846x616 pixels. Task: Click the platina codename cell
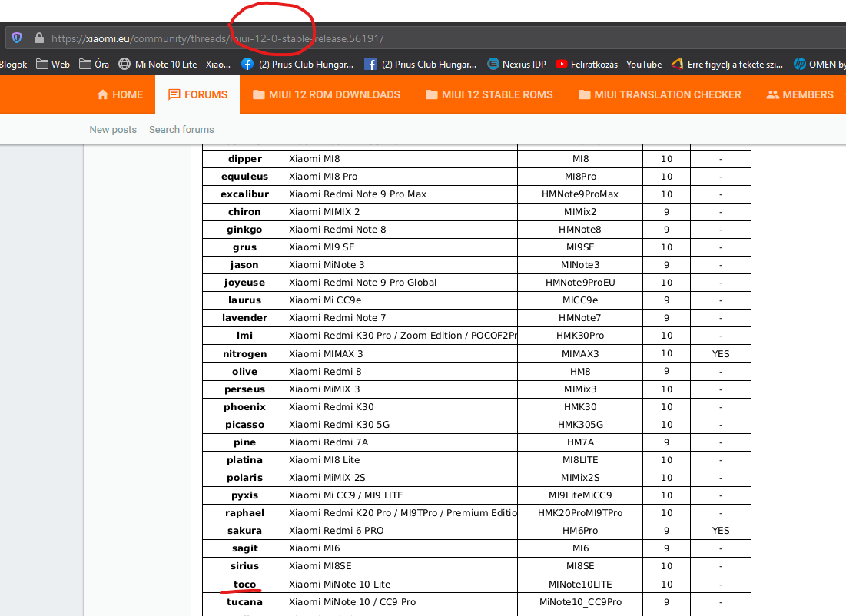click(244, 459)
